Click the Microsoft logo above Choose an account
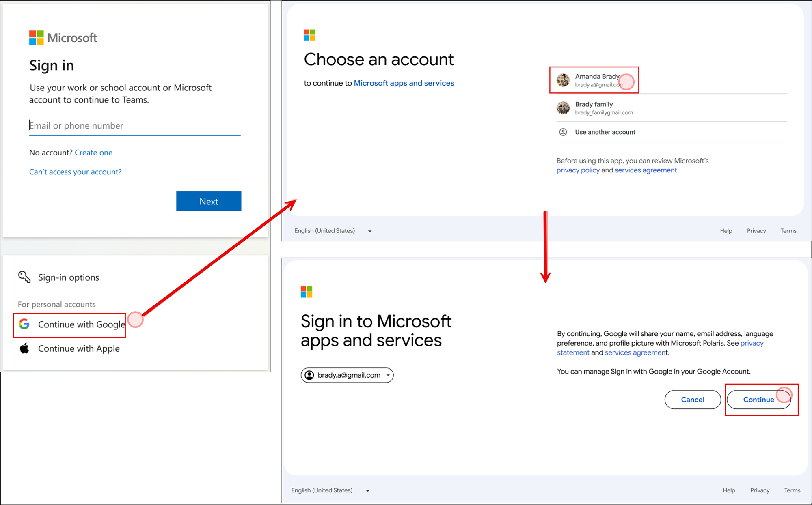 [309, 35]
